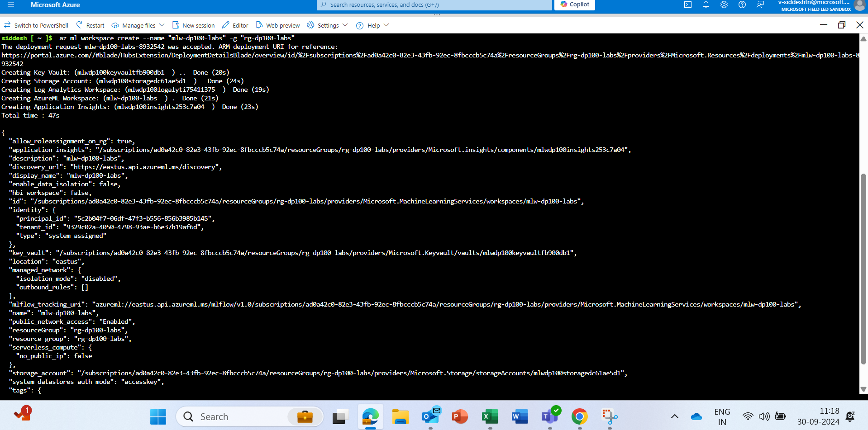Show hidden system tray icons
Viewport: 868px width, 430px height.
coord(674,416)
